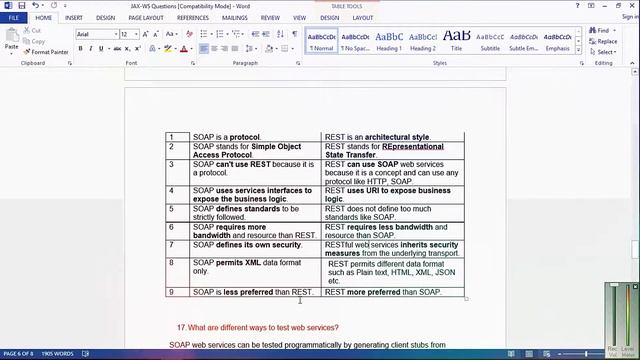This screenshot has height=360, width=640.
Task: Click the Increase Indent icon
Action: coord(266,34)
